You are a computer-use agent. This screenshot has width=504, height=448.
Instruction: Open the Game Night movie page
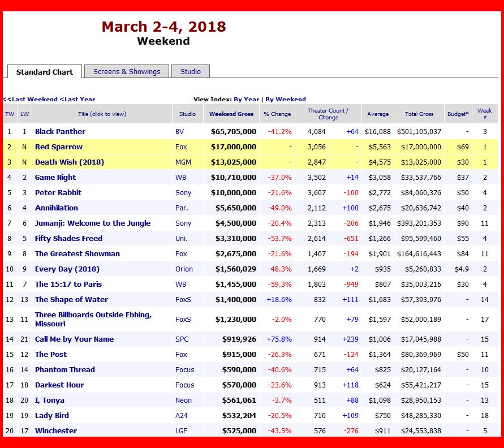pyautogui.click(x=55, y=178)
